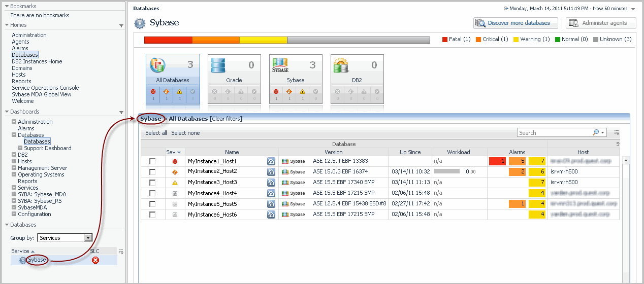644x284 pixels.
Task: Select the DB2 database tile
Action: click(357, 79)
